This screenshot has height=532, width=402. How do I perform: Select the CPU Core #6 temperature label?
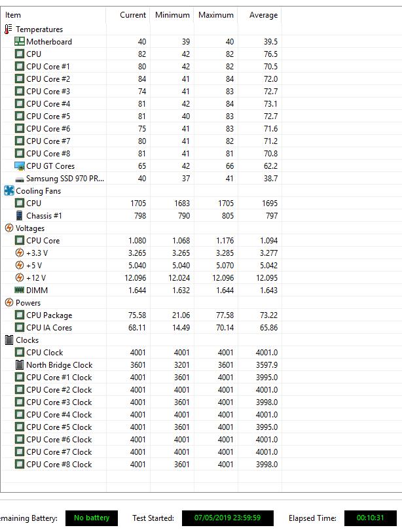[x=48, y=129]
